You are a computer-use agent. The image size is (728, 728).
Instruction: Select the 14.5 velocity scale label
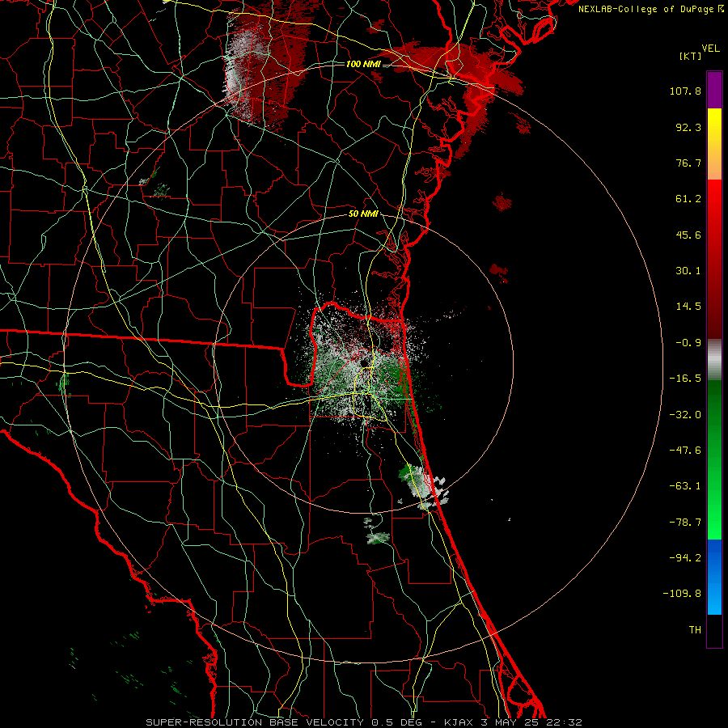coord(688,307)
